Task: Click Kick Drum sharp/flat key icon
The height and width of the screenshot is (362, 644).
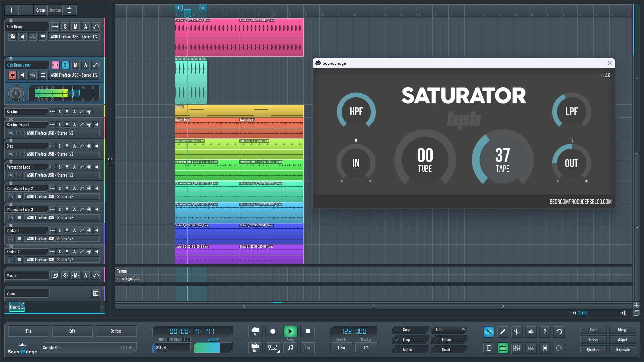Action: 33,37
